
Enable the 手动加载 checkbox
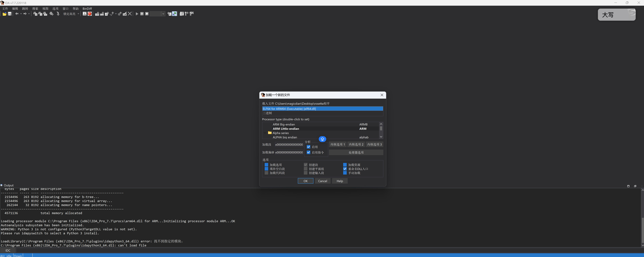pos(345,173)
